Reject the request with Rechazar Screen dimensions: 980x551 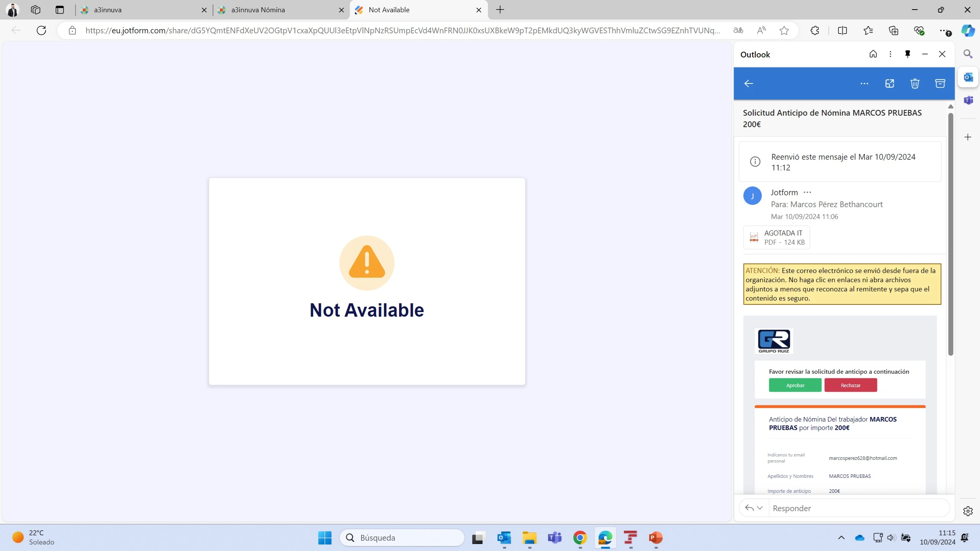pos(850,385)
